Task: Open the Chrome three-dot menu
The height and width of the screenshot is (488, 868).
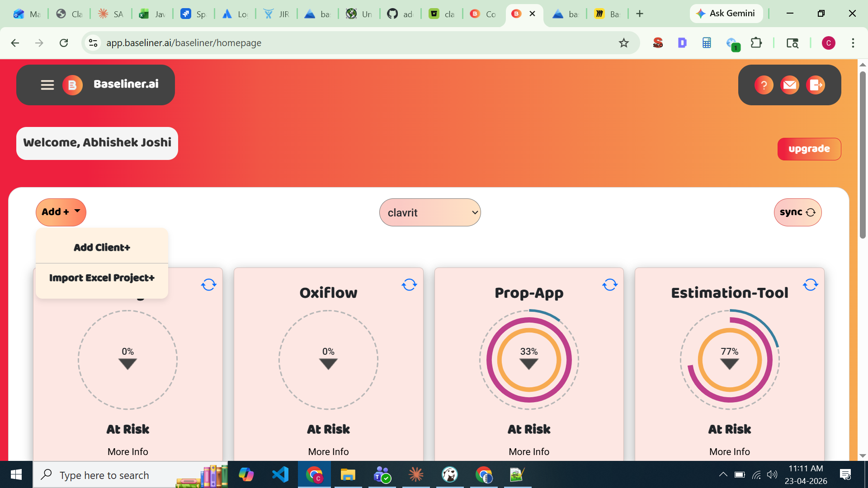Action: (853, 43)
